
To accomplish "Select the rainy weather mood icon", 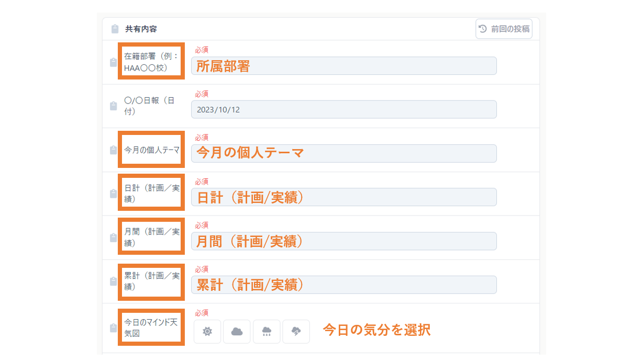I will pos(267,332).
